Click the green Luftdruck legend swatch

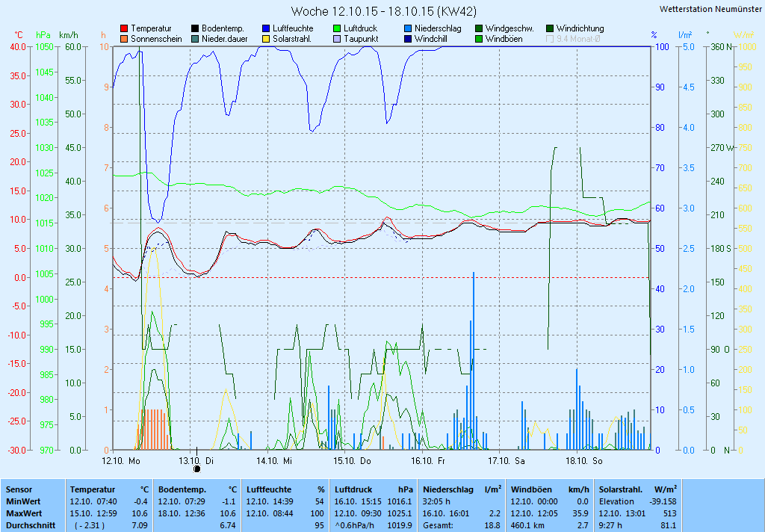point(337,29)
